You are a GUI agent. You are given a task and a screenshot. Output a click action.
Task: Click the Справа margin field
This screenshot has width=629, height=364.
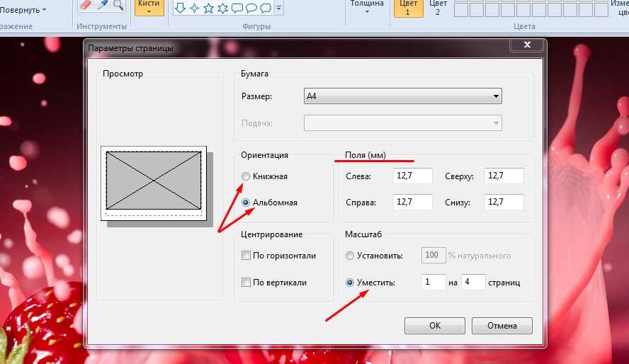pos(413,202)
